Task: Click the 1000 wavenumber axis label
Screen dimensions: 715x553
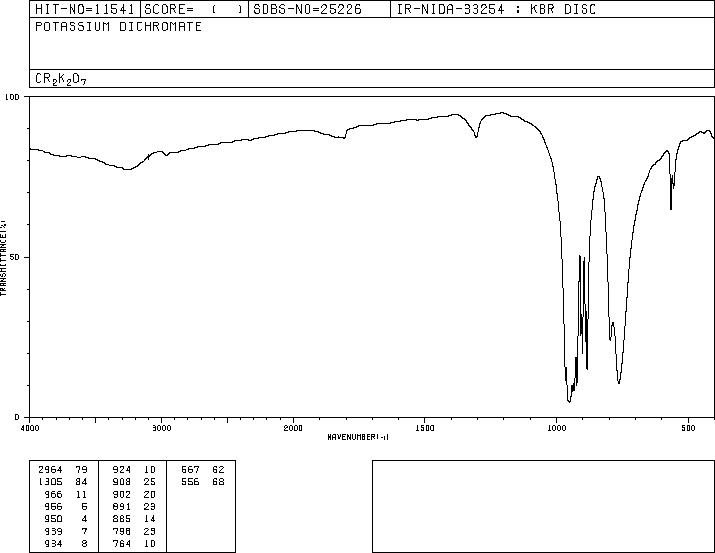Action: coord(556,428)
